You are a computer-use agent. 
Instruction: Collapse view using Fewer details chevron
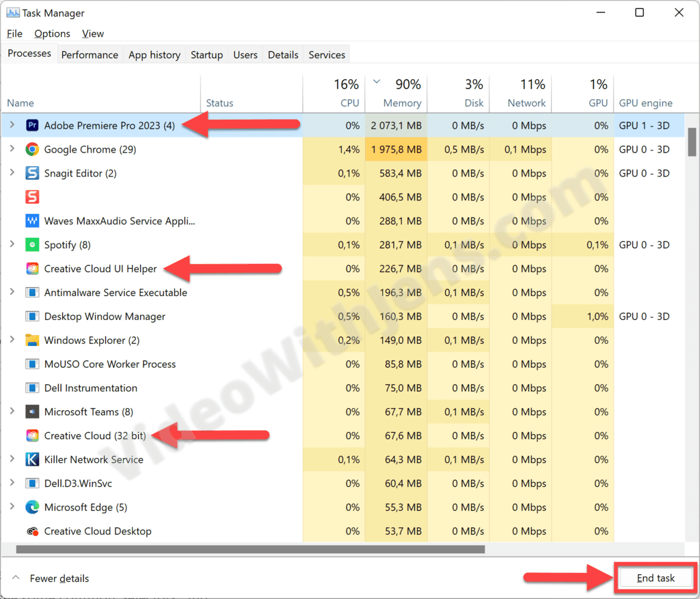(16, 578)
